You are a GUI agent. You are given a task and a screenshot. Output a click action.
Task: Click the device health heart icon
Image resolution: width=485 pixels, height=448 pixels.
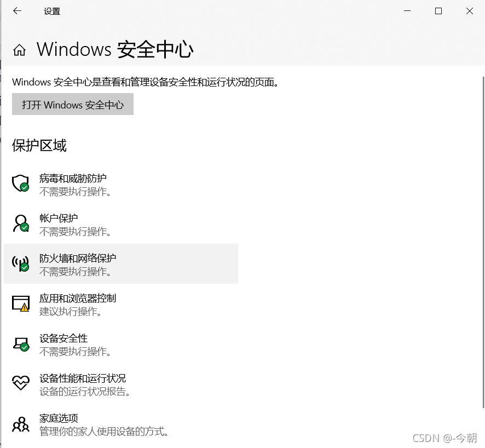click(x=20, y=383)
